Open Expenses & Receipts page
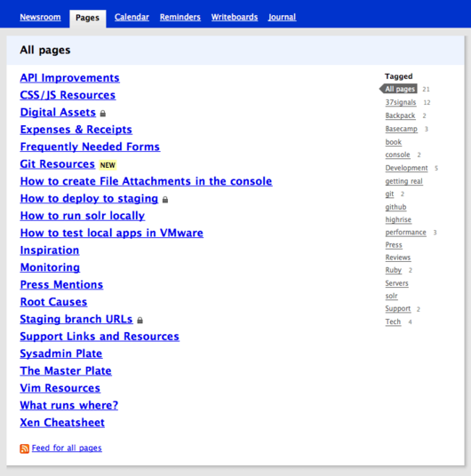This screenshot has height=476, width=471. pyautogui.click(x=76, y=130)
